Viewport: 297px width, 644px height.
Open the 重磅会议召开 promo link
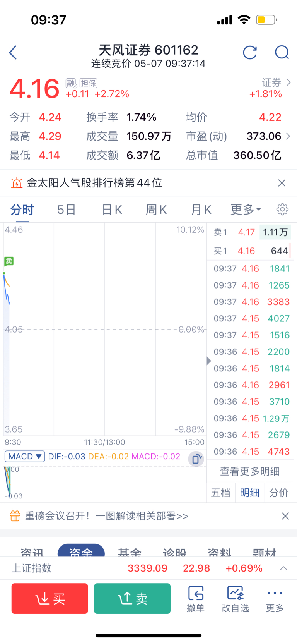(107, 516)
